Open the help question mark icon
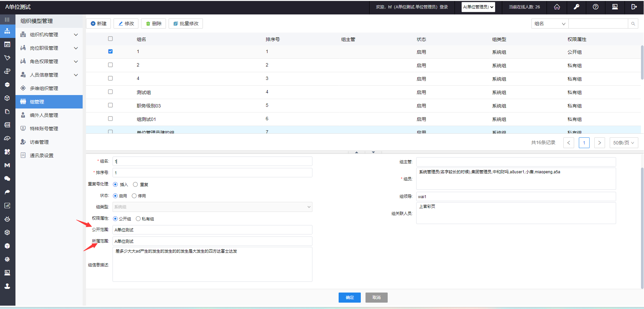This screenshot has height=309, width=644. (x=596, y=7)
